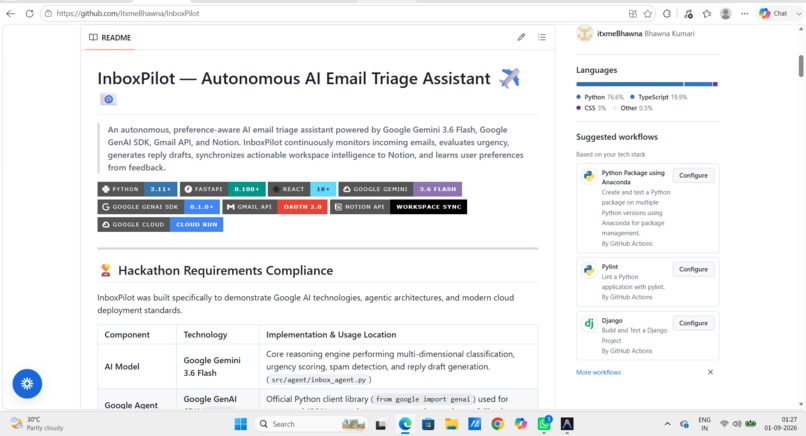The image size is (806, 436).
Task: Open the media control music icon
Action: pos(688,14)
